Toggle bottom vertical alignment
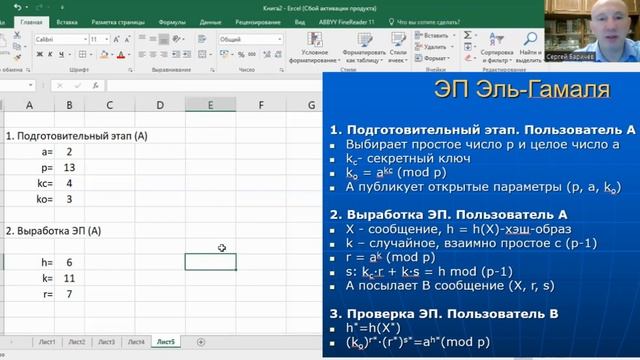The image size is (640, 360). pos(164,39)
